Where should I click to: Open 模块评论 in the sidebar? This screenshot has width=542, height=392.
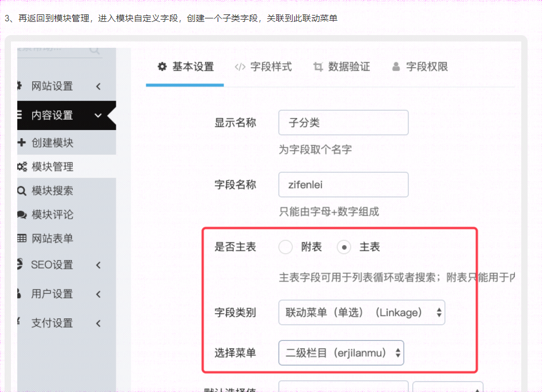pos(66,214)
